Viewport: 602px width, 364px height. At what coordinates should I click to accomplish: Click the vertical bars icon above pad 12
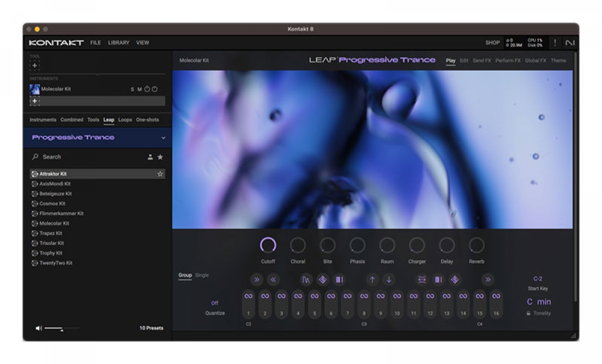point(438,280)
